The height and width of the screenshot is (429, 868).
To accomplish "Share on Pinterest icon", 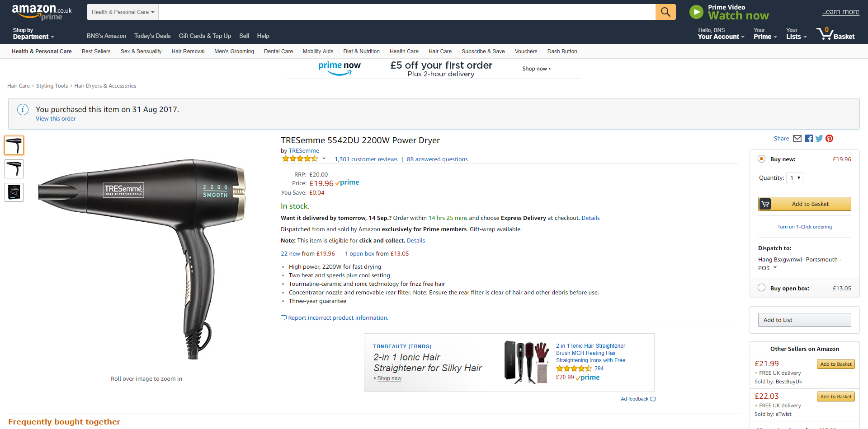I will 829,139.
